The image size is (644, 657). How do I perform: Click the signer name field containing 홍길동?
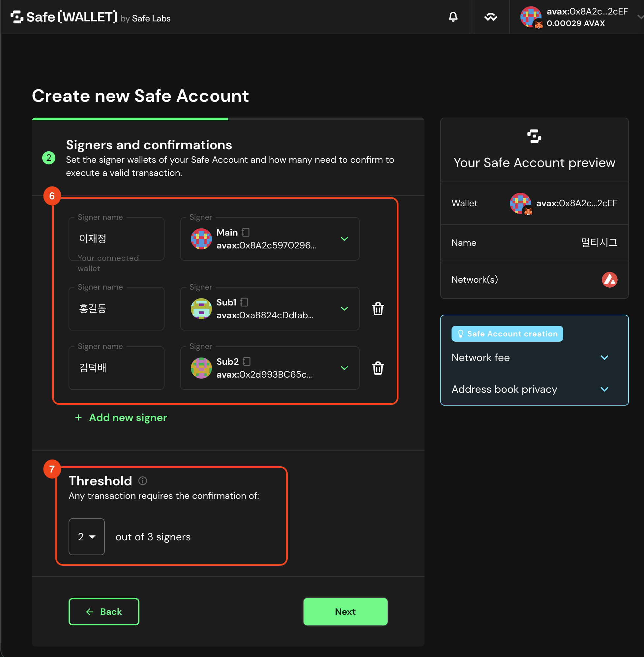[116, 308]
